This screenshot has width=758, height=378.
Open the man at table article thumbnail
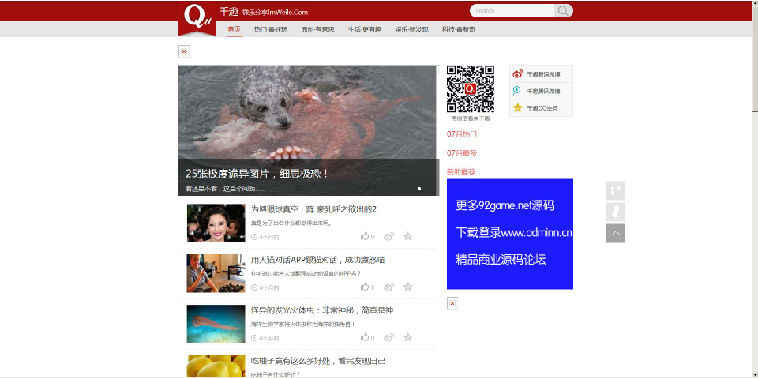(216, 273)
